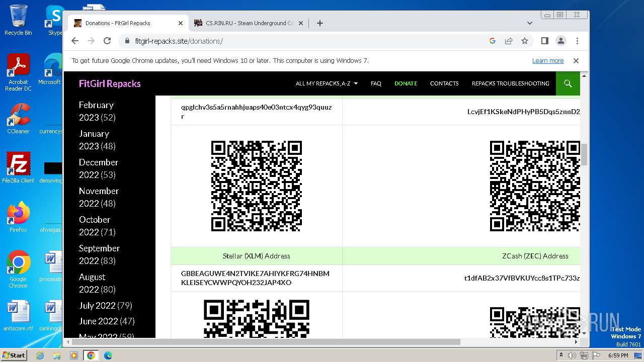Open File Explorer folder in taskbar
Screen dimensions: 644x362
[57, 355]
